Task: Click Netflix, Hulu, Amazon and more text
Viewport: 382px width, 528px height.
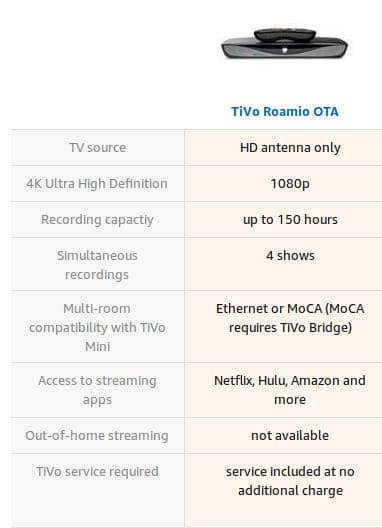Action: (290, 390)
